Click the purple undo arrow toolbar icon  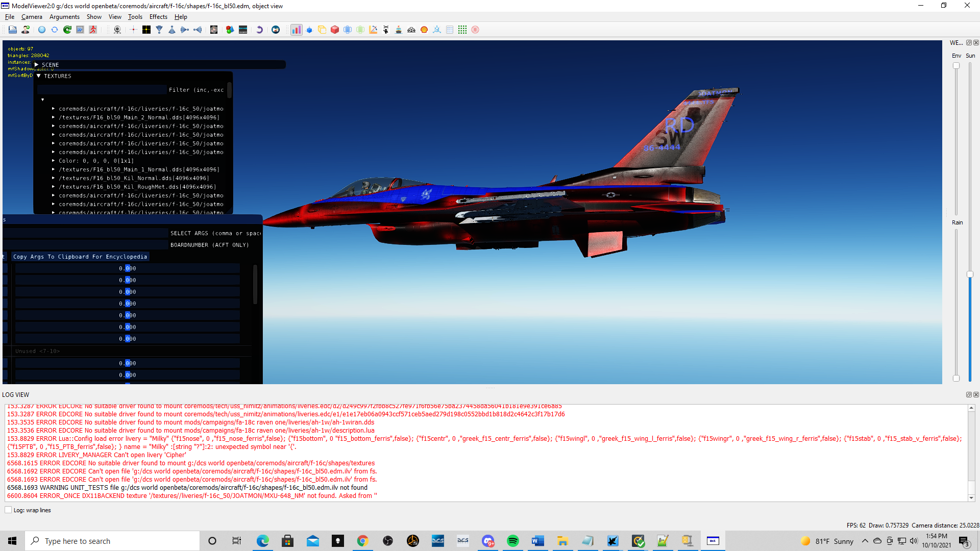click(x=259, y=30)
